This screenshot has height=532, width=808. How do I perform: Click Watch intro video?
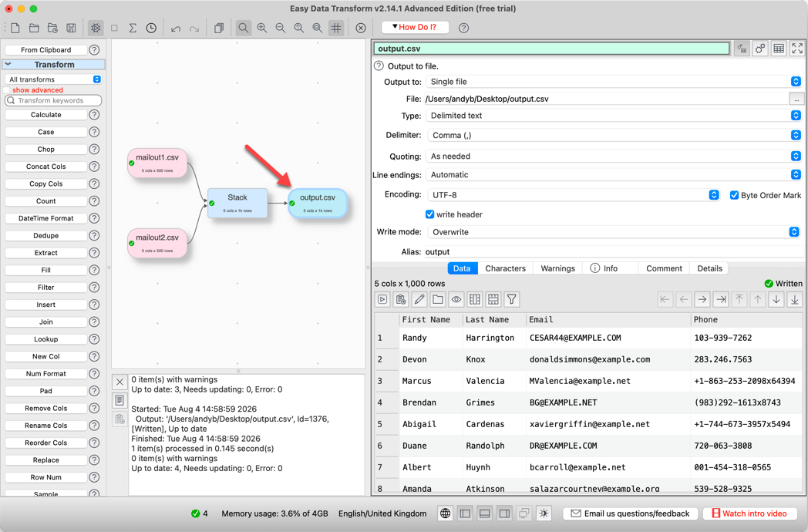pyautogui.click(x=749, y=513)
